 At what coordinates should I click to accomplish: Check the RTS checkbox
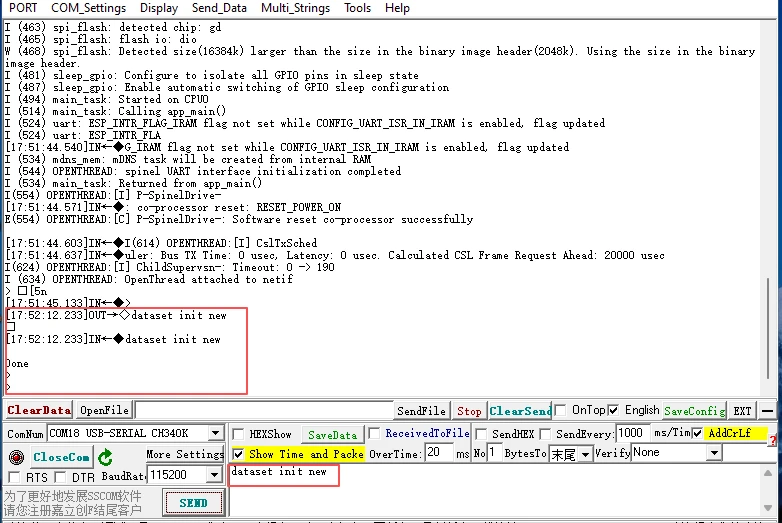(15, 478)
